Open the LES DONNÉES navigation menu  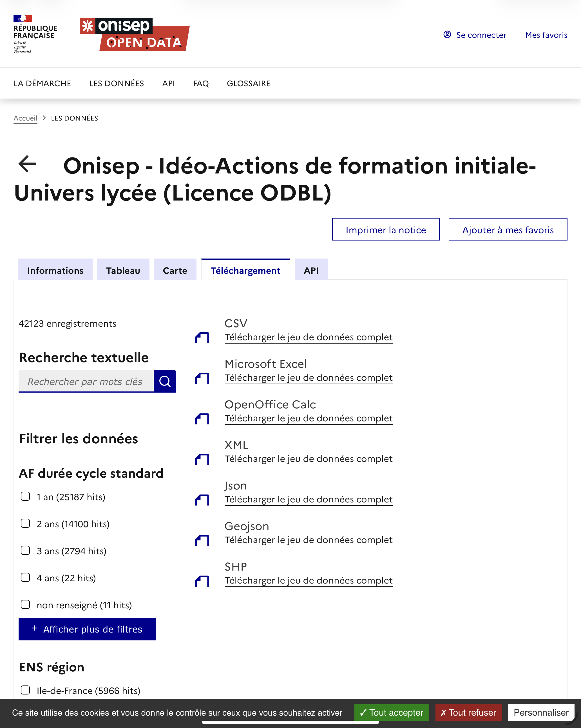coord(117,83)
